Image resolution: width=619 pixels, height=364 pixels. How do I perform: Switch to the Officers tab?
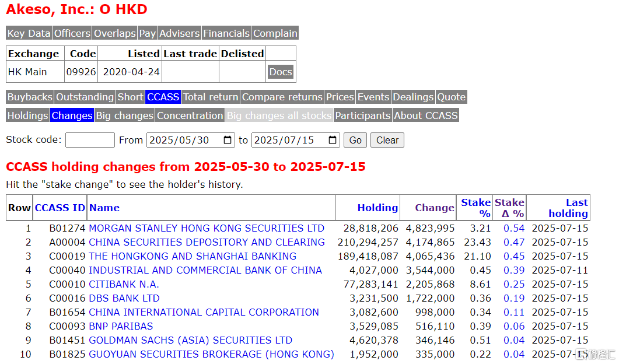[72, 33]
